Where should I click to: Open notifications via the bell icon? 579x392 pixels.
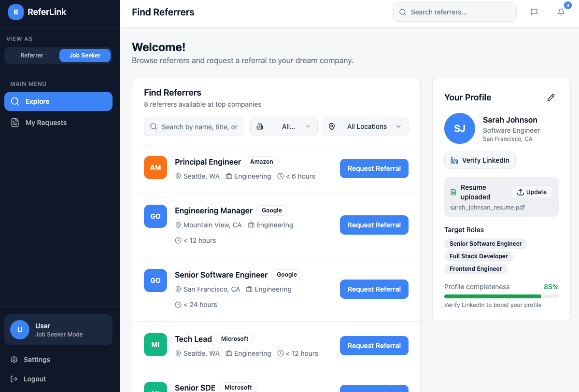tap(561, 12)
